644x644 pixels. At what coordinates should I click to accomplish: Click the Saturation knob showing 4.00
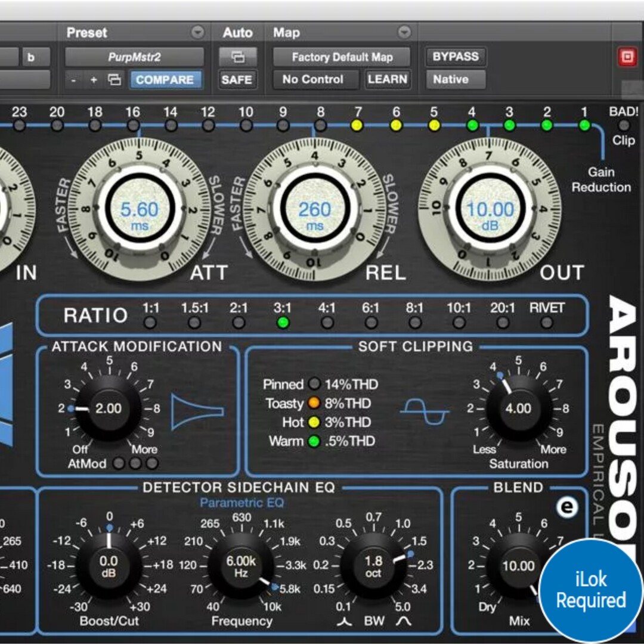(518, 408)
